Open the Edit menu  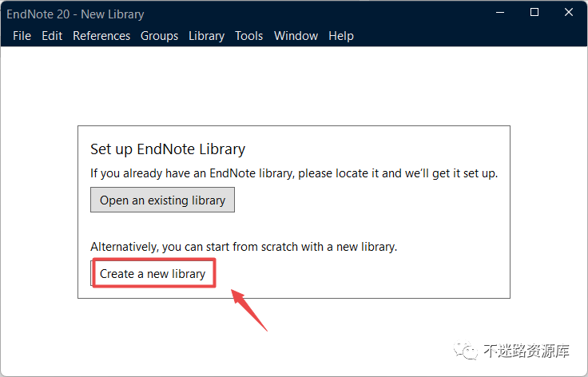pos(52,36)
